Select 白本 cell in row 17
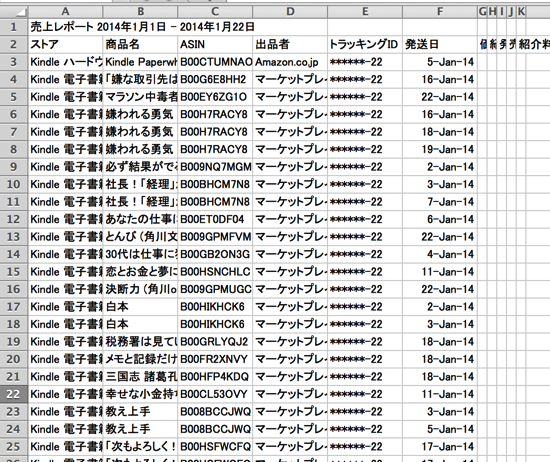 point(140,307)
